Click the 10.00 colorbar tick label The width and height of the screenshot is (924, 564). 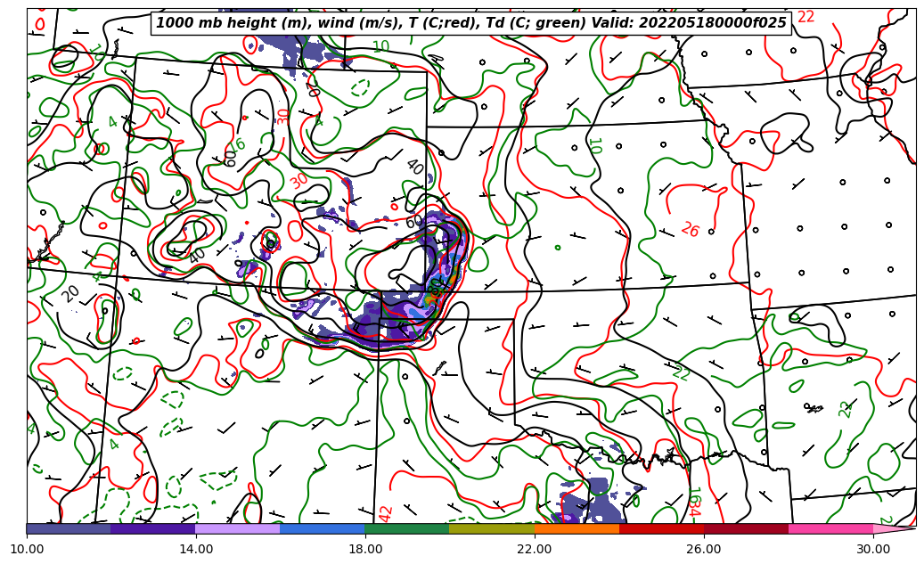click(27, 549)
